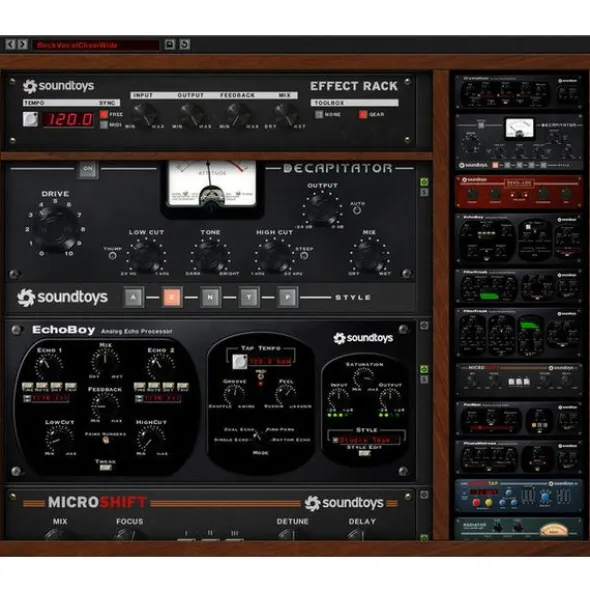Click the S icon beside Decapitator module
Viewport: 590px width, 591px height.
click(424, 192)
